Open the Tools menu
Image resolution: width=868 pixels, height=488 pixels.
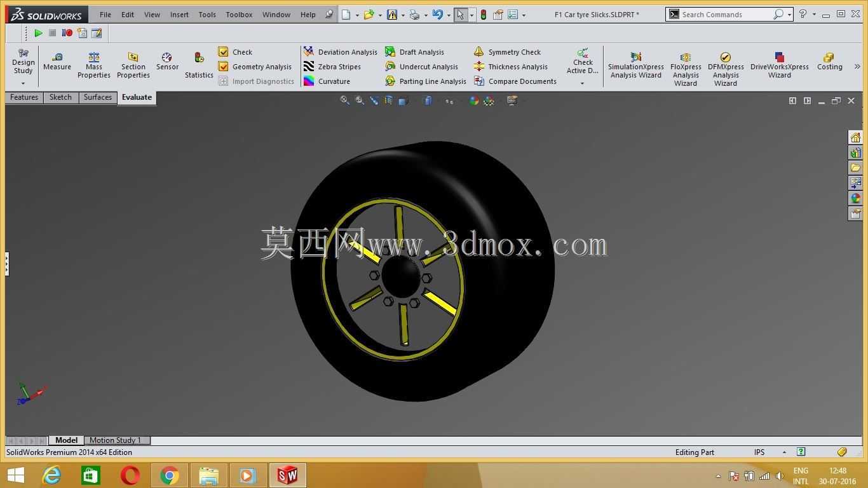coord(207,15)
